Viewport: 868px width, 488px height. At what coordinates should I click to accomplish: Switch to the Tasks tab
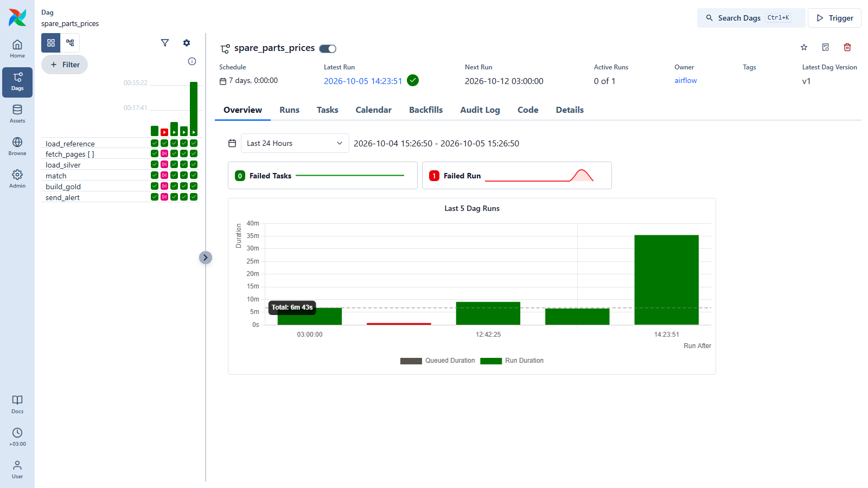(x=328, y=110)
